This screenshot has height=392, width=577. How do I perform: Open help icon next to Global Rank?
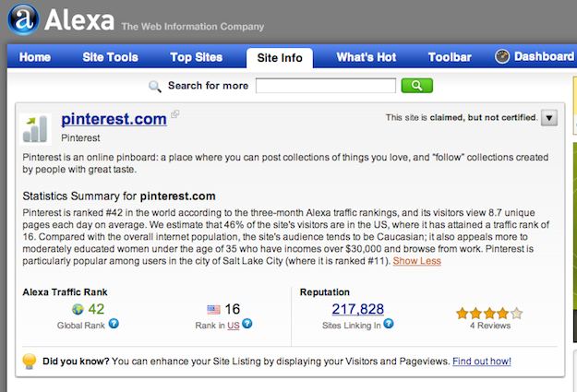pyautogui.click(x=114, y=324)
